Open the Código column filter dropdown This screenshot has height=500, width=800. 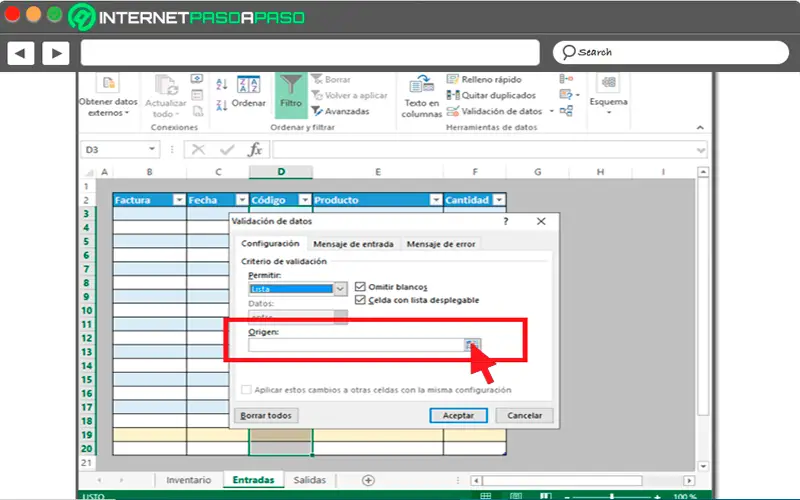pyautogui.click(x=305, y=200)
